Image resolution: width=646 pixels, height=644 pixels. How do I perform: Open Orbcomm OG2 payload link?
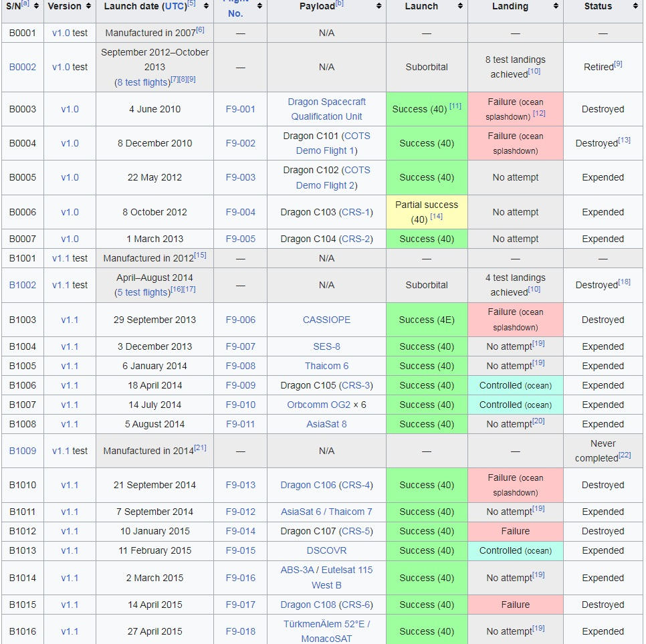pos(319,405)
